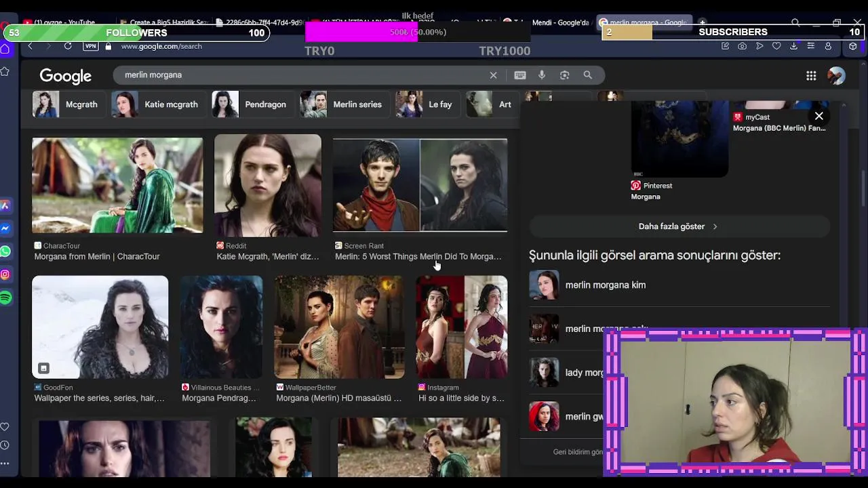Image resolution: width=868 pixels, height=488 pixels.
Task: Switch to the Create a Big5 Hazirlik tab
Action: point(163,22)
